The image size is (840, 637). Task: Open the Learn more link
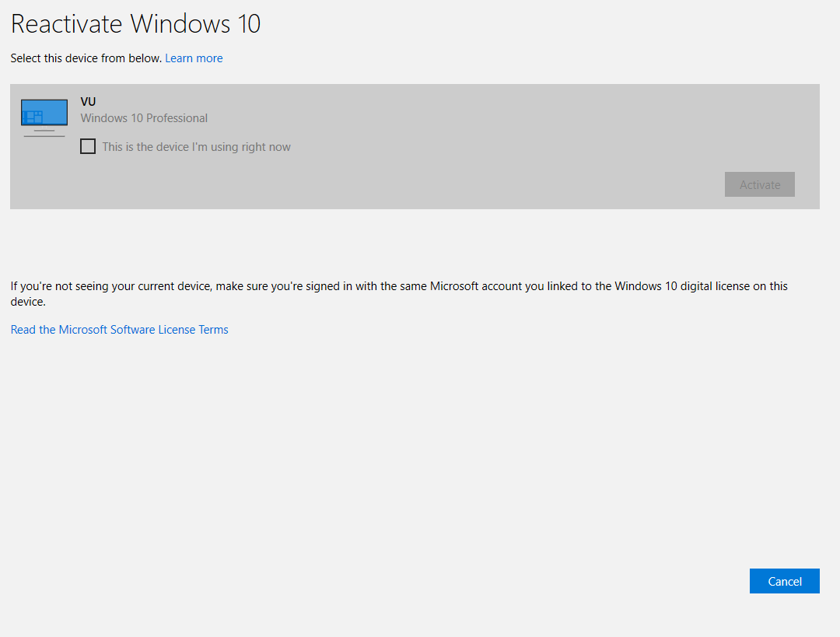(194, 58)
